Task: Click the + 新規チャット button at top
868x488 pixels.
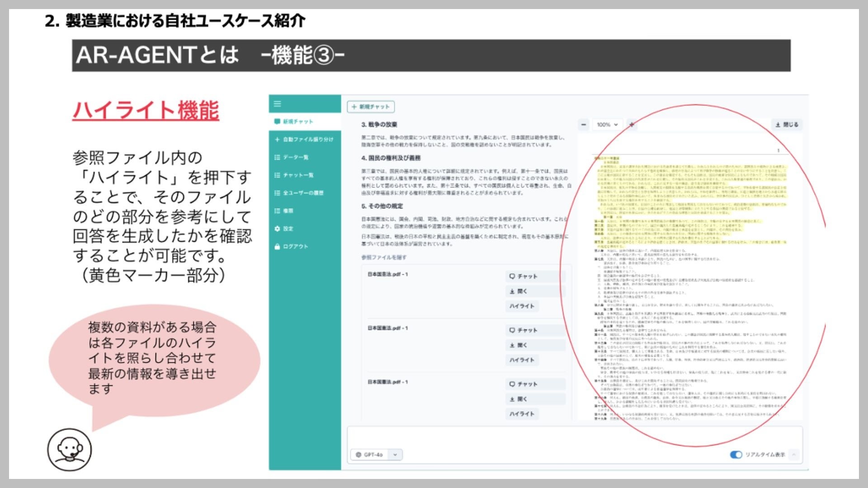Action: [x=371, y=107]
